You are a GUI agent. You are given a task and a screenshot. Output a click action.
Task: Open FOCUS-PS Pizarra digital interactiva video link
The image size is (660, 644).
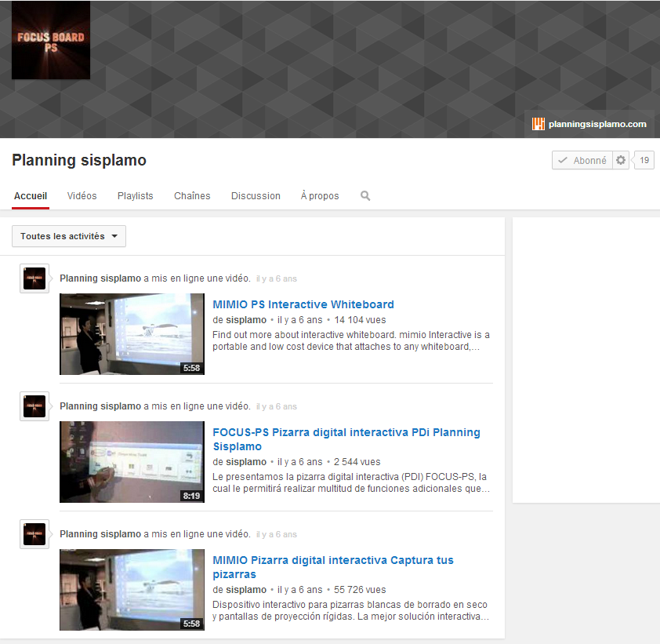point(346,432)
